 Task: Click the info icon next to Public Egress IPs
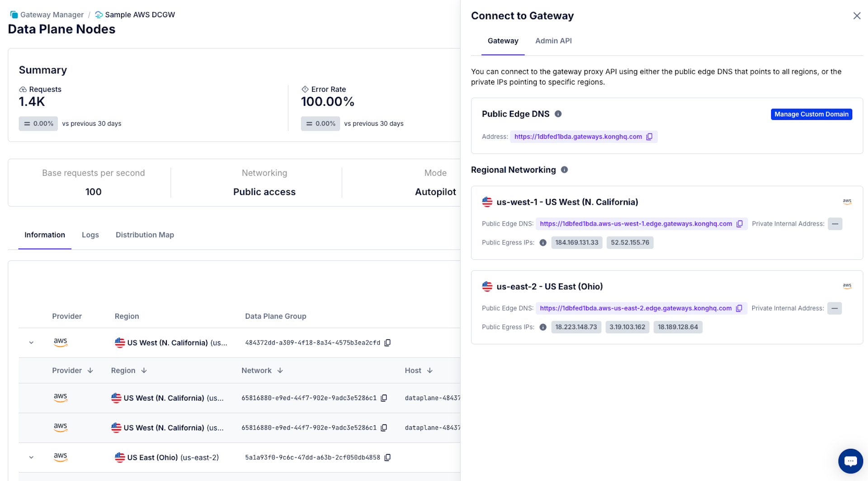click(543, 242)
